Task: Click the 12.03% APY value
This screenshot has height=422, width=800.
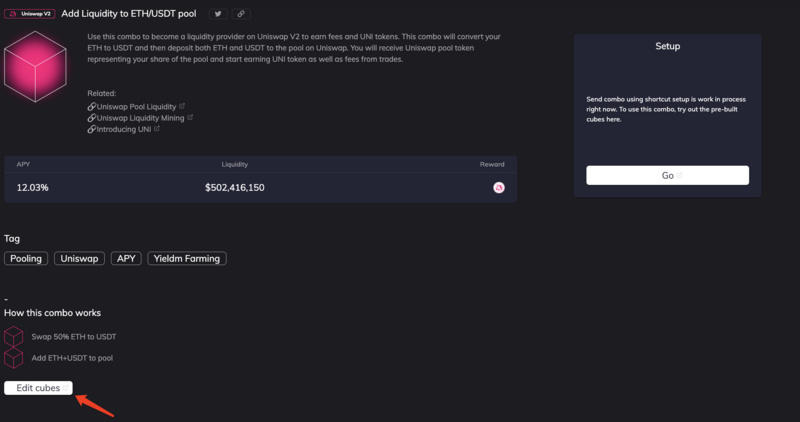Action: [x=33, y=187]
